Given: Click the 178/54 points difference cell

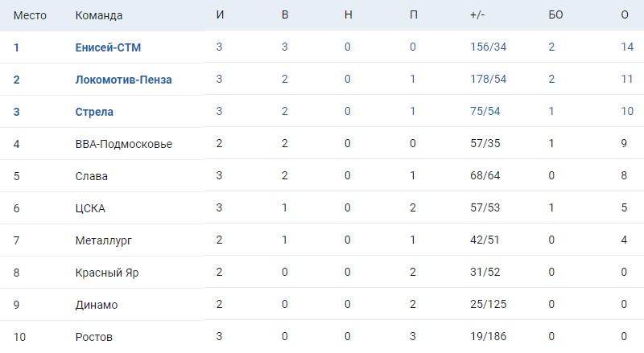Looking at the screenshot, I should click(489, 80).
